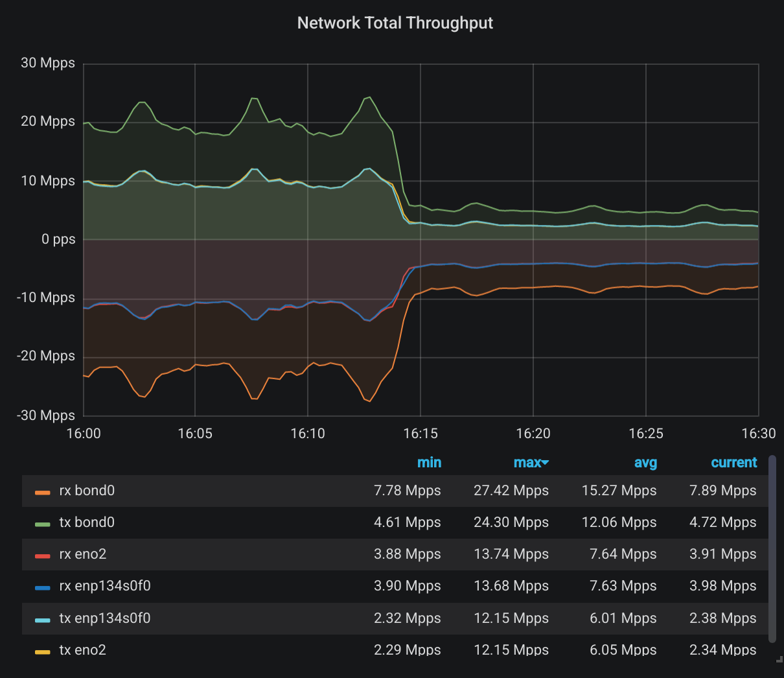Click the 16:20 time axis label
The width and height of the screenshot is (784, 678).
point(533,434)
